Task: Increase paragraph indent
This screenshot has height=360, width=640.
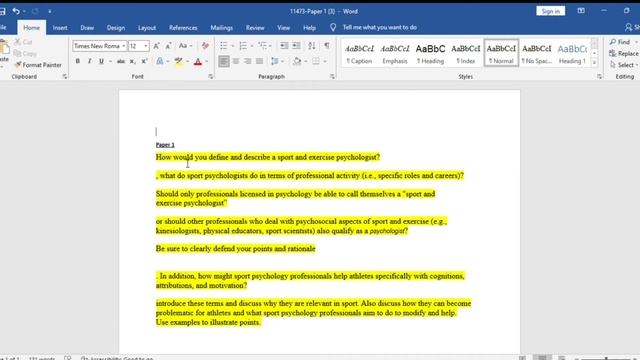Action: [x=296, y=46]
